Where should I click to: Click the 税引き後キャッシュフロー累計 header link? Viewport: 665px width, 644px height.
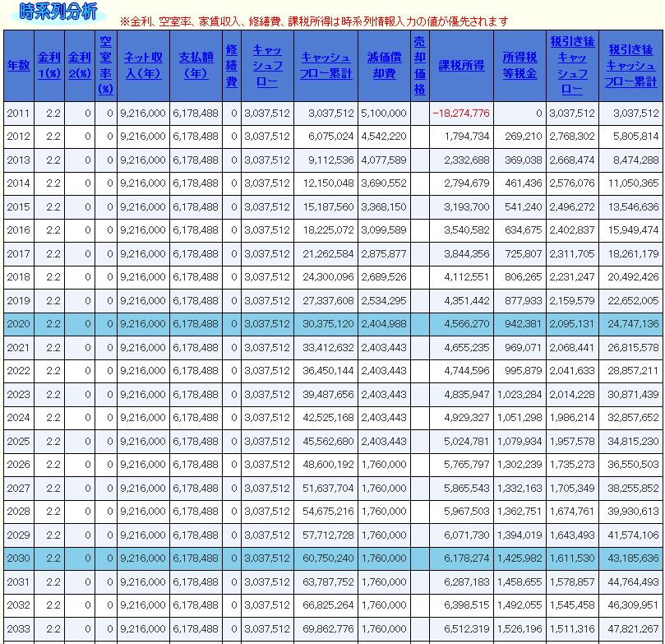631,66
